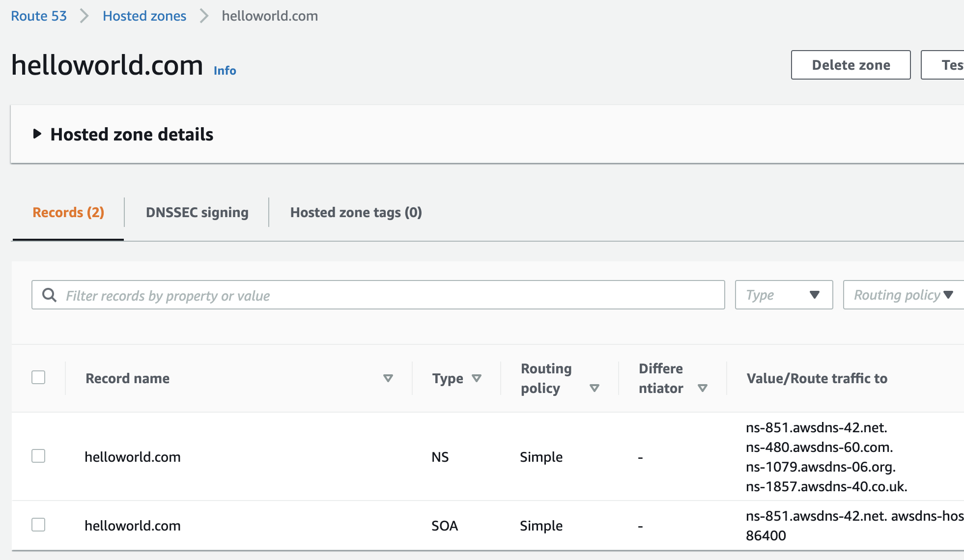Viewport: 964px width, 560px height.
Task: Click ns-1079.awsdns-06.org. name server value
Action: (x=821, y=467)
